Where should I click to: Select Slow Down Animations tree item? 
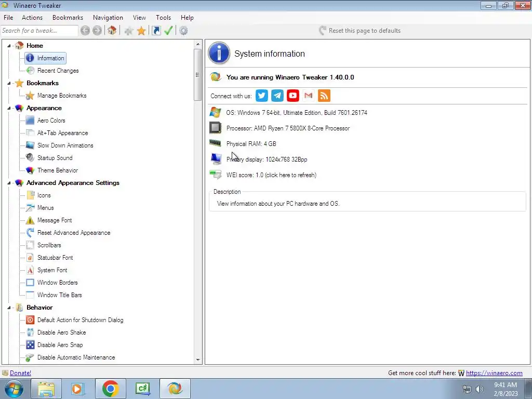click(x=65, y=145)
